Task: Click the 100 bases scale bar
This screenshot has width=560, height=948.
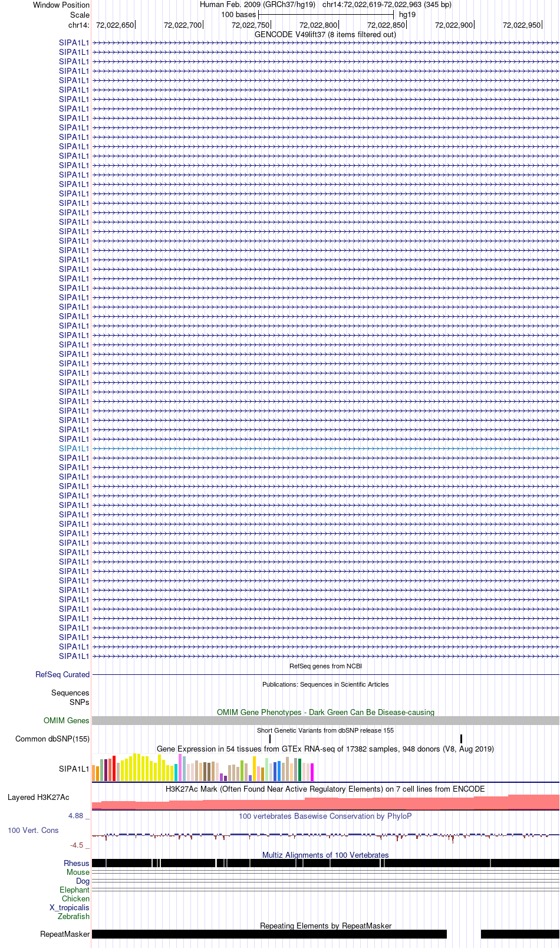Action: pos(326,15)
